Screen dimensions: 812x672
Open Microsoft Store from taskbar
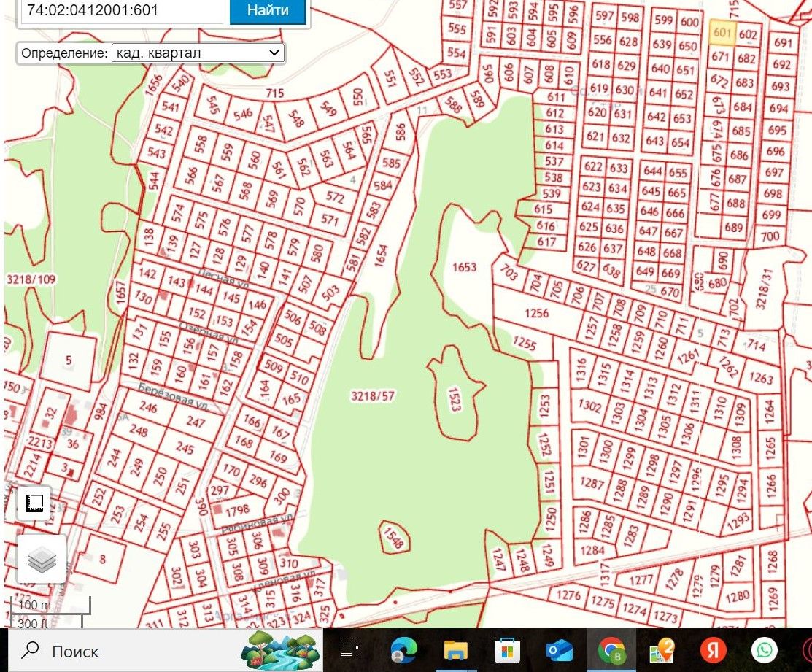508,650
